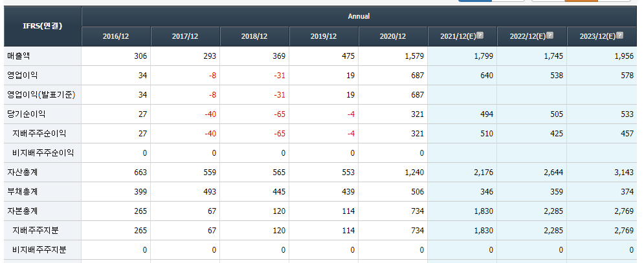This screenshot has width=644, height=263.
Task: Click 매출액 estimate 1,799 for 2021/12(E)
Action: click(x=484, y=56)
